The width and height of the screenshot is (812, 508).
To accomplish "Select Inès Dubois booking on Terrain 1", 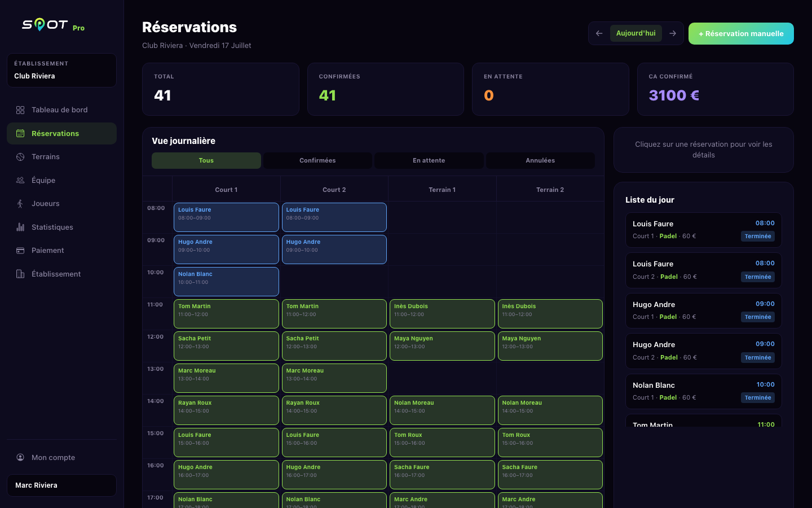I will pos(442,314).
